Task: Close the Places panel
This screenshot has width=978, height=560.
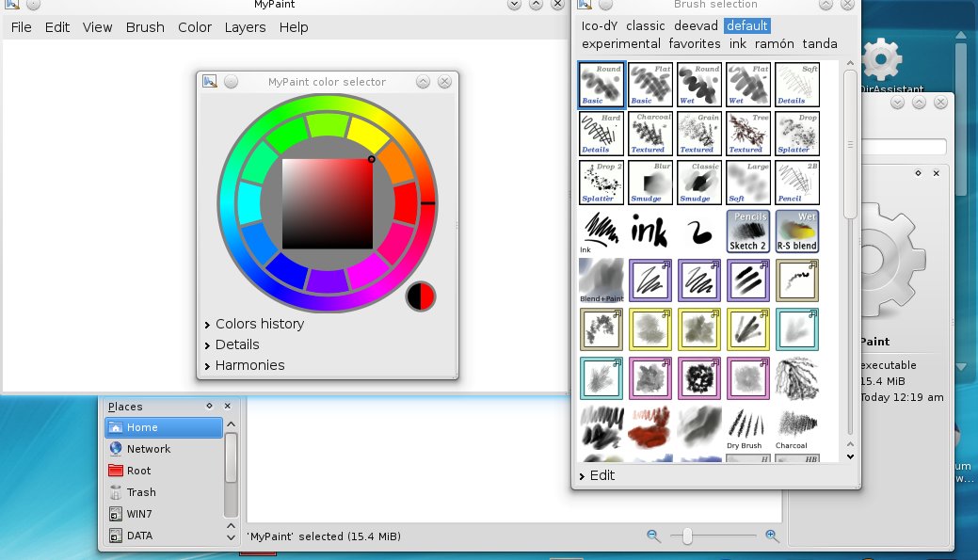Action: tap(228, 406)
